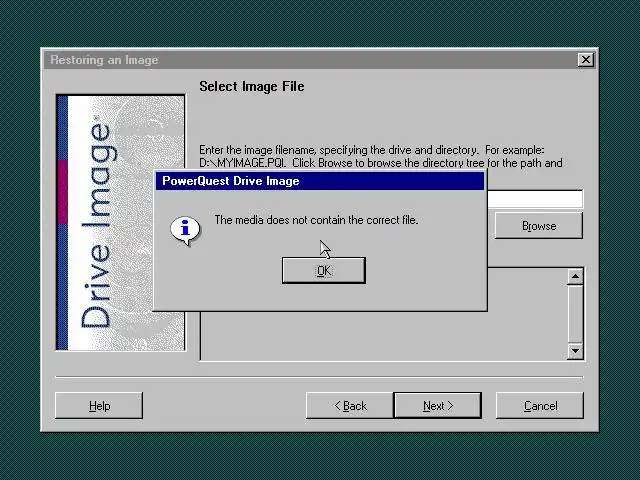Click the image filename input field
Screen dimensions: 640x480
[535, 199]
